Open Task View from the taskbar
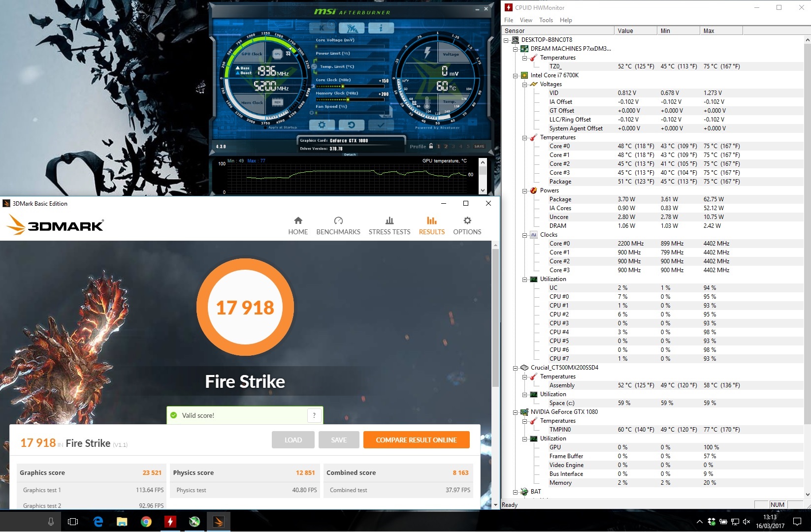The height and width of the screenshot is (532, 811). click(73, 521)
